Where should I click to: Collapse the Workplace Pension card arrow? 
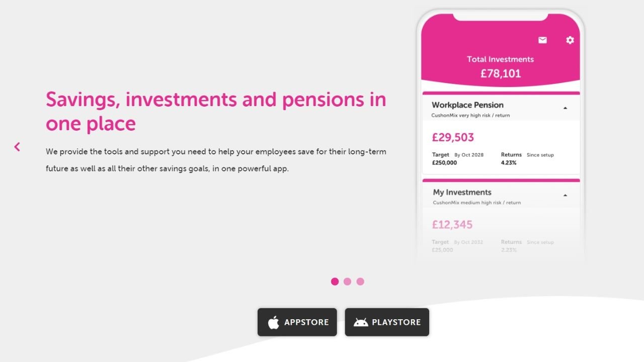[565, 108]
